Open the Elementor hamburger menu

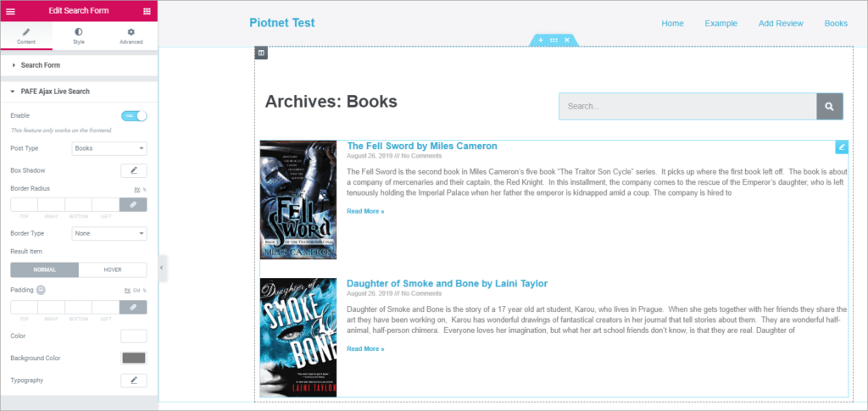pos(10,11)
